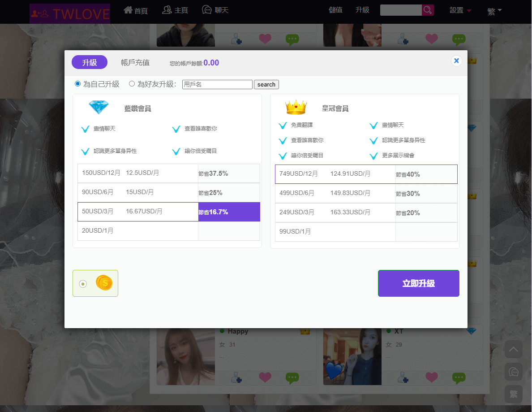Open the 主頁 profile page
Viewport: 532px width, 412px height.
pyautogui.click(x=175, y=10)
